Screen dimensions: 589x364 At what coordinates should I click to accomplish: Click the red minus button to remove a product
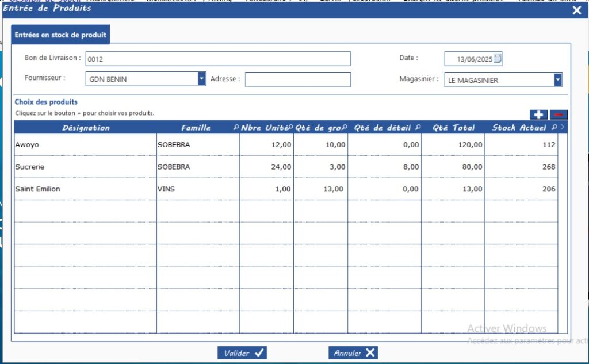(559, 114)
